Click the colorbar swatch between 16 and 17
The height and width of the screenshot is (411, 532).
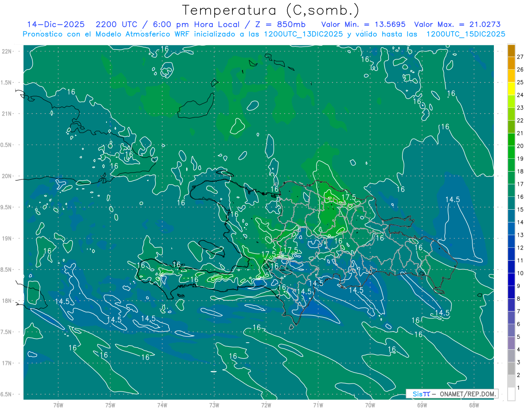pos(511,191)
